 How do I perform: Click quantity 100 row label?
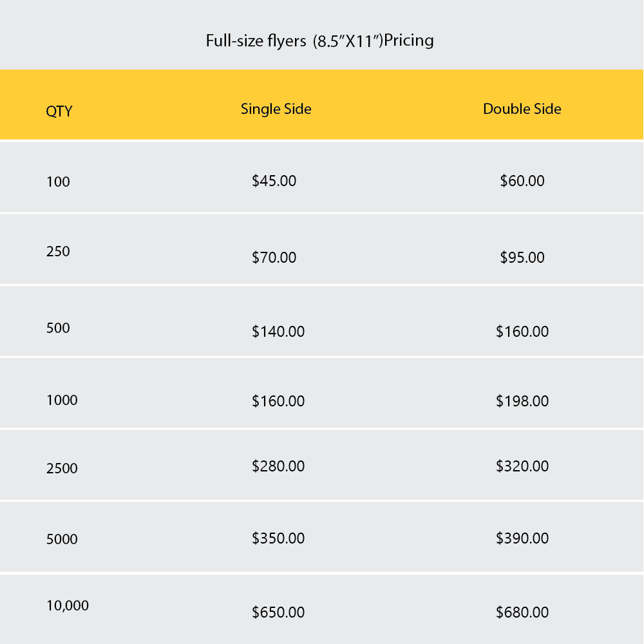58,182
